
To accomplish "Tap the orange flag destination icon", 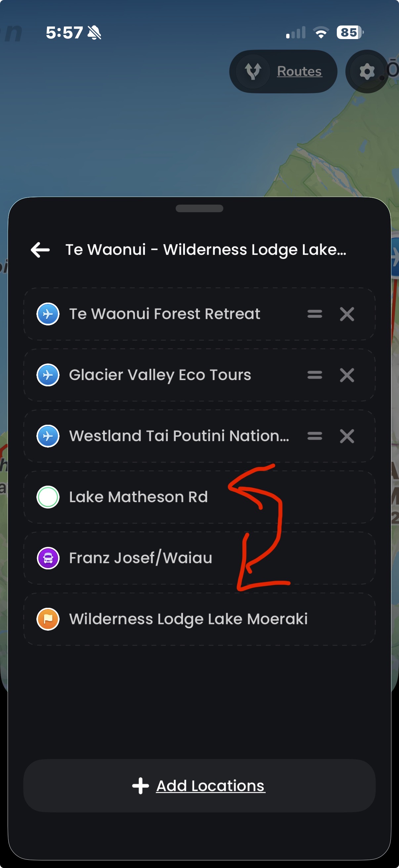I will [x=48, y=619].
